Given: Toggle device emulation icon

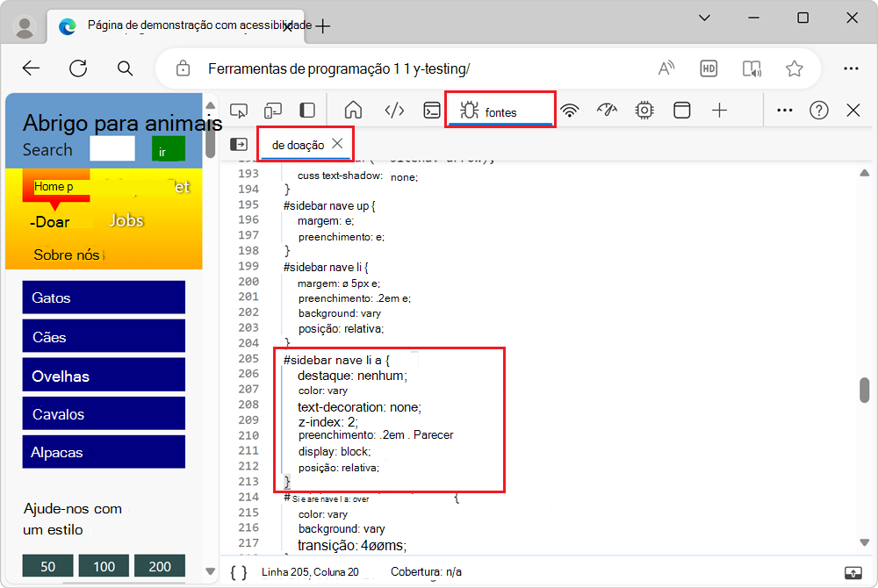Looking at the screenshot, I should coord(273,111).
